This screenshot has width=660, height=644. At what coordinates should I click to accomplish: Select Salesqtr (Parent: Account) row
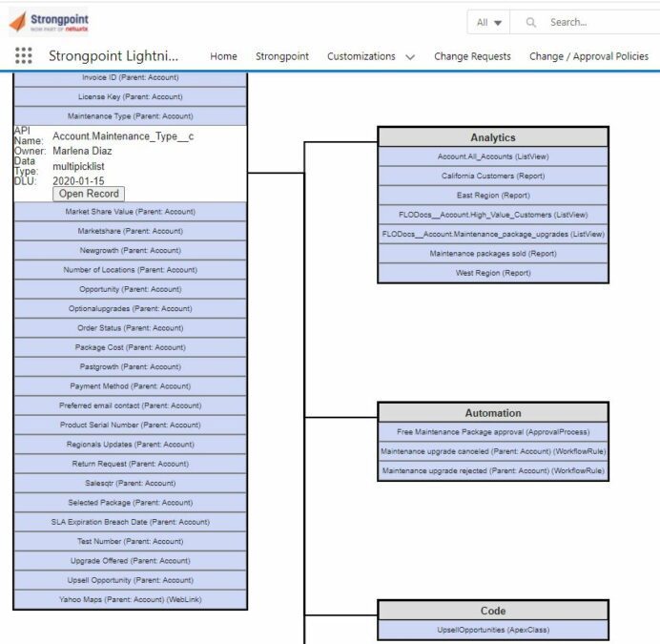pyautogui.click(x=131, y=483)
